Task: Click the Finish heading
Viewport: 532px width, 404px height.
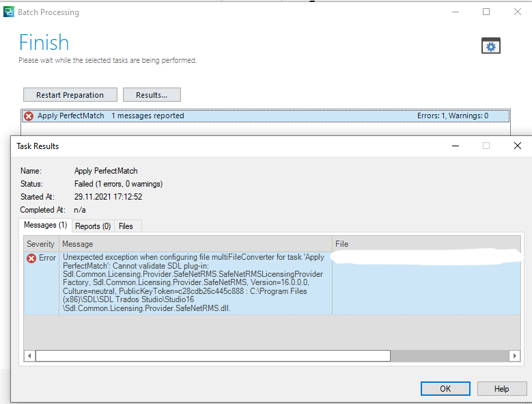Action: [x=44, y=42]
